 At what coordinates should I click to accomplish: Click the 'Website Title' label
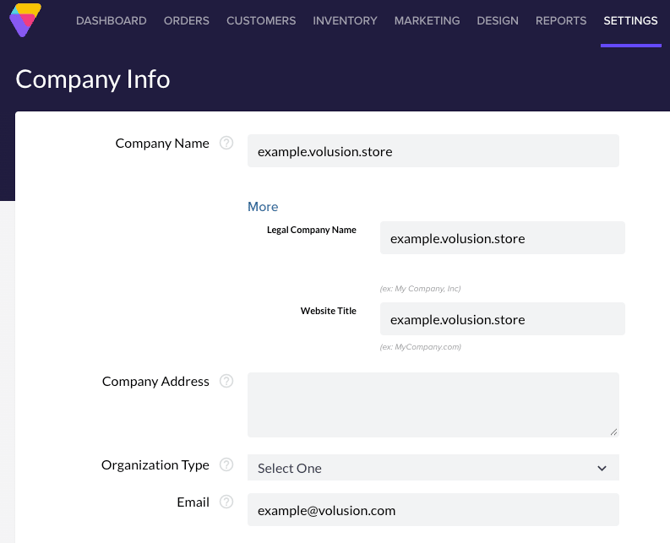(328, 311)
